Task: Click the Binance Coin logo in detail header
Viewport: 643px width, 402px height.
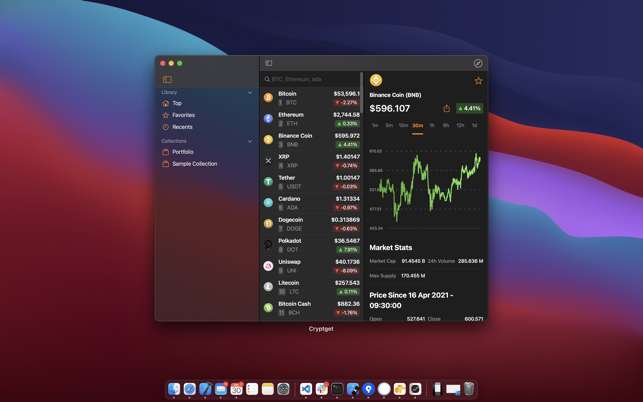Action: tap(376, 80)
